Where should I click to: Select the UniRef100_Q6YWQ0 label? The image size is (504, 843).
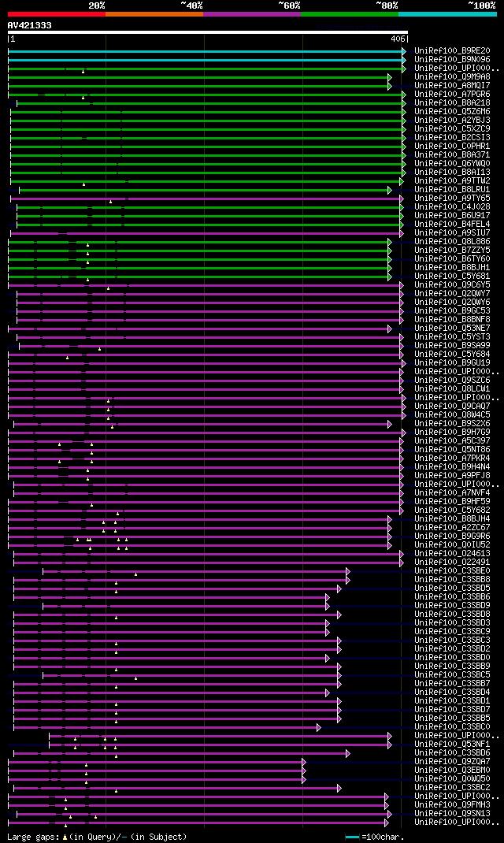click(452, 163)
